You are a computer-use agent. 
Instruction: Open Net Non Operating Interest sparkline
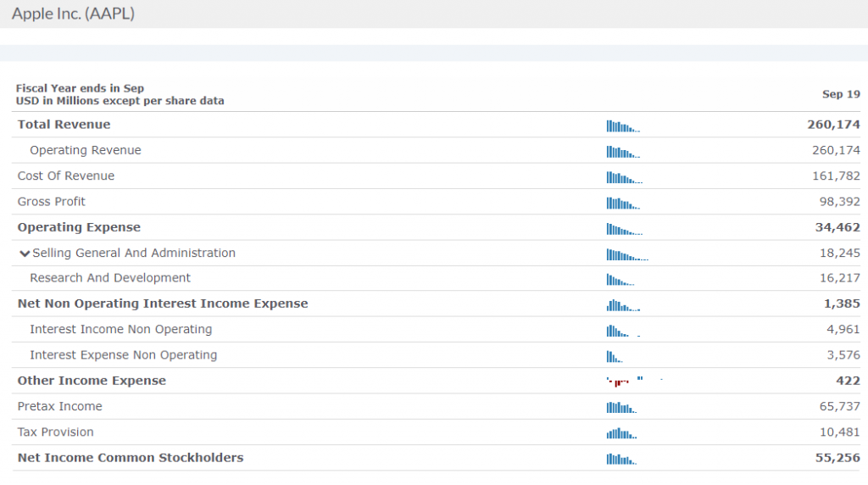[623, 305]
